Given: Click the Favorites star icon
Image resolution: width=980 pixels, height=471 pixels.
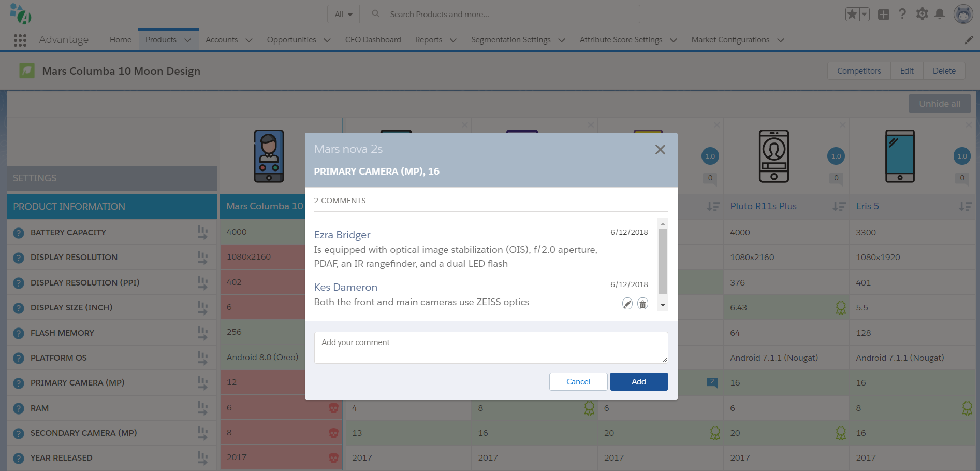Looking at the screenshot, I should [852, 14].
